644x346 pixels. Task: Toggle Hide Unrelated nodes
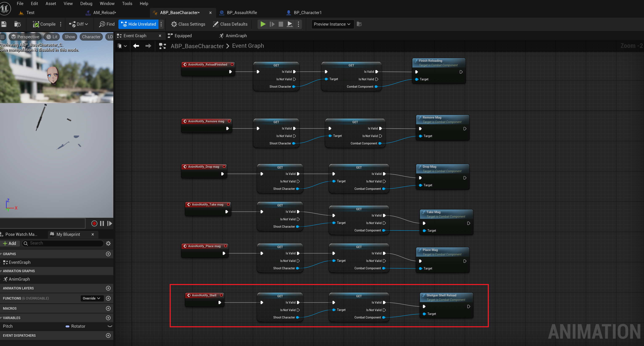(x=139, y=24)
